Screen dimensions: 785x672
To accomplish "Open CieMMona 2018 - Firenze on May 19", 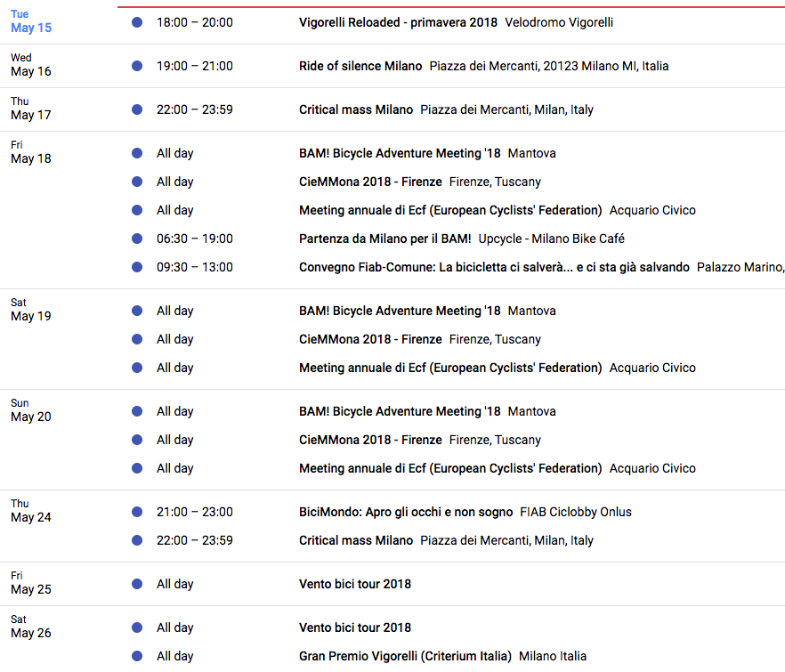I will pyautogui.click(x=370, y=339).
